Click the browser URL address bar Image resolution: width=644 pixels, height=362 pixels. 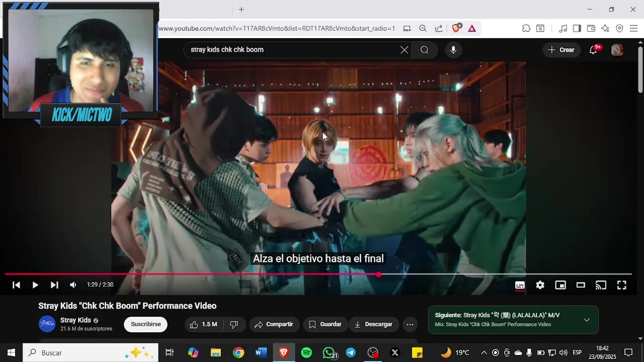(277, 29)
